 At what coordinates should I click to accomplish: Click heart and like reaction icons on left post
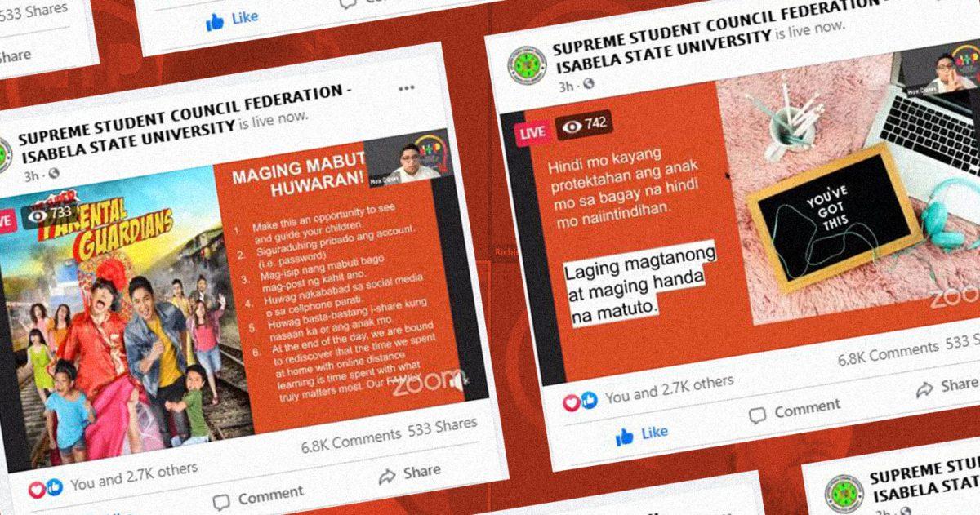pyautogui.click(x=46, y=488)
